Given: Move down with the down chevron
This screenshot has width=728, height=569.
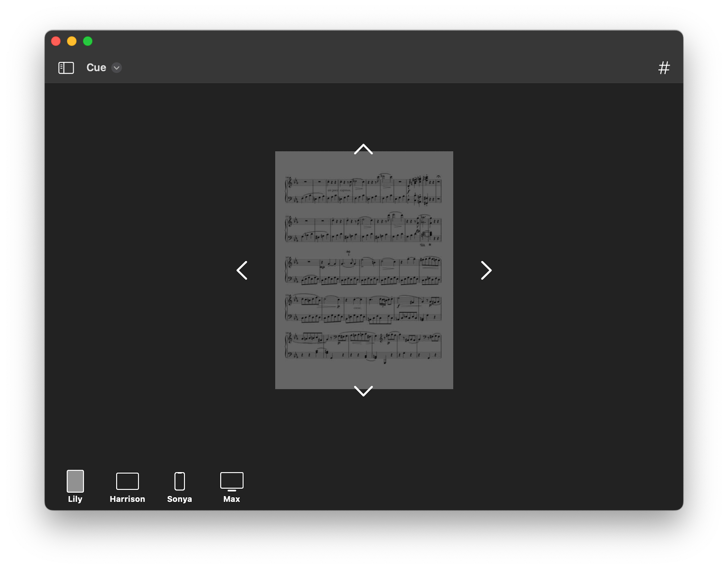Looking at the screenshot, I should pyautogui.click(x=363, y=391).
